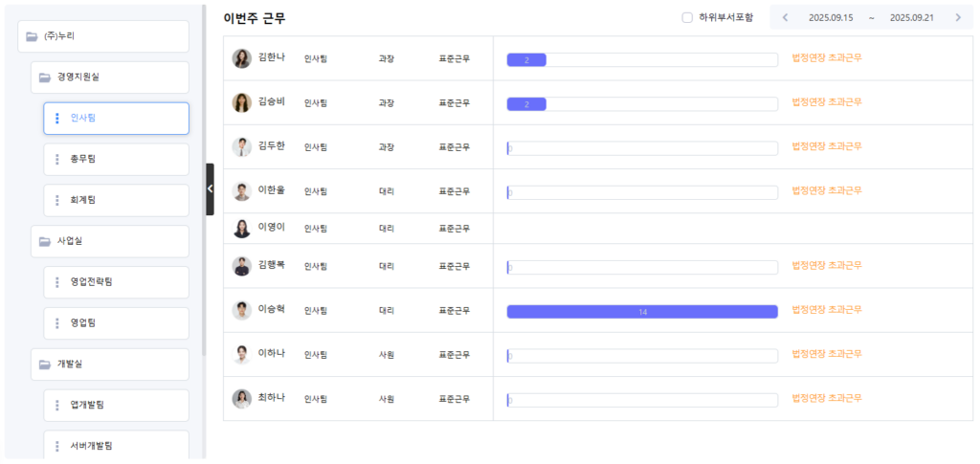Click the folder icon next to (주)누리

(32, 36)
